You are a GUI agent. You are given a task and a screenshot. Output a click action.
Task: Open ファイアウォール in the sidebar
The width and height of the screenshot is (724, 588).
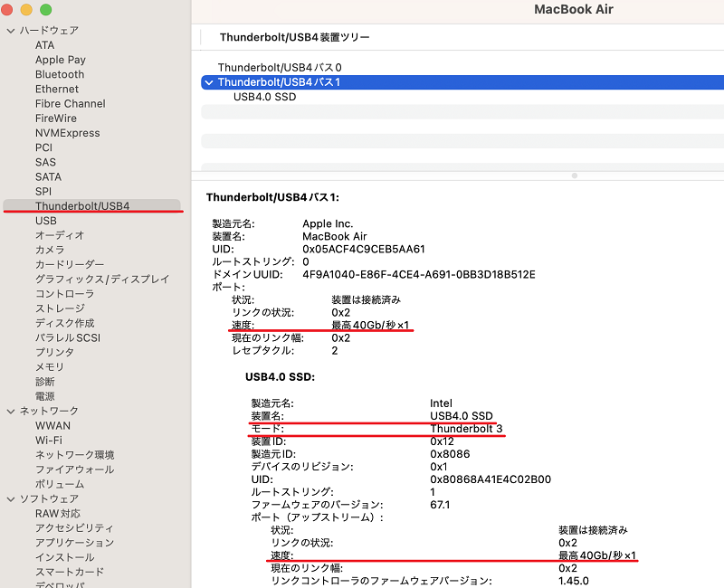point(75,469)
